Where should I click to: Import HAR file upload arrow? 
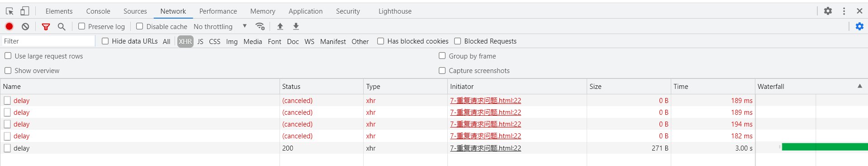[280, 26]
